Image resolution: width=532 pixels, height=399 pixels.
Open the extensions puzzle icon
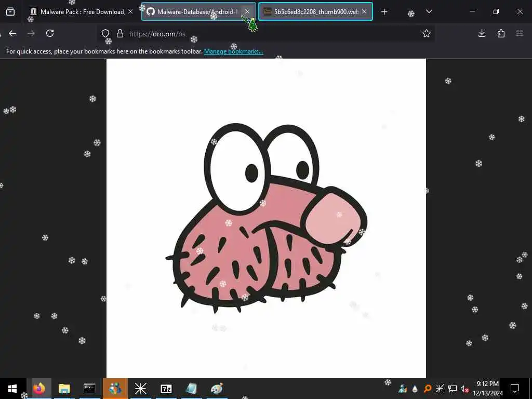(501, 33)
